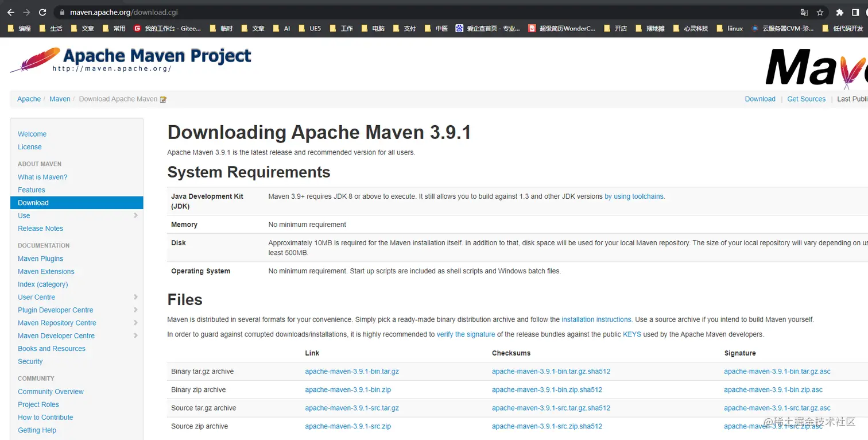
Task: Expand the Maven Repository Centre chevron
Action: [x=135, y=323]
